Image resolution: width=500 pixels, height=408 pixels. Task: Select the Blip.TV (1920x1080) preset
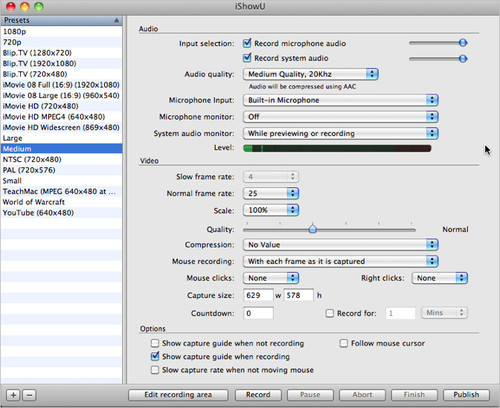point(61,63)
